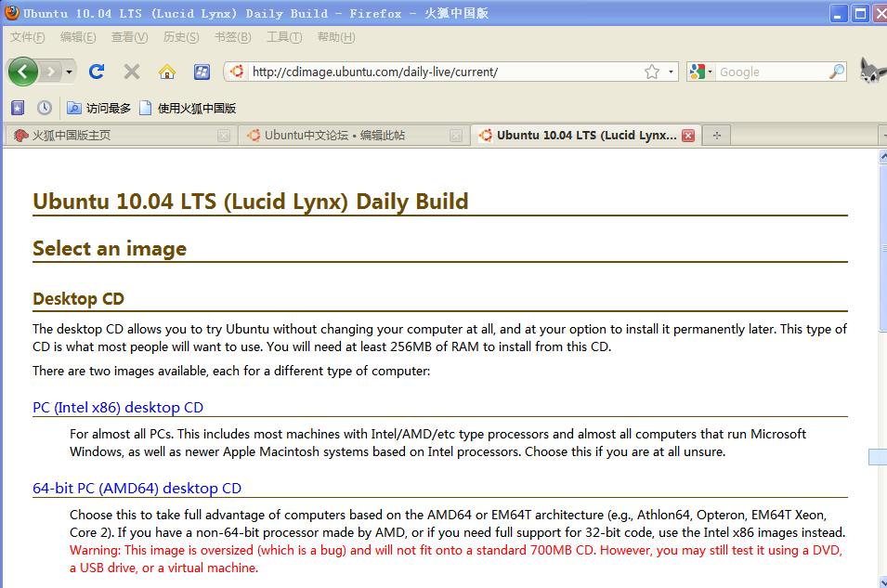
Task: Click the stop loading X icon
Action: (x=132, y=72)
